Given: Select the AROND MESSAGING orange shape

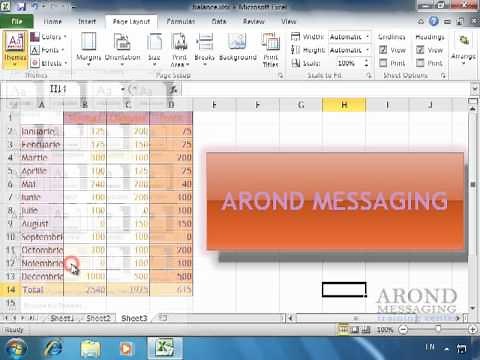Looking at the screenshot, I should click(335, 201).
